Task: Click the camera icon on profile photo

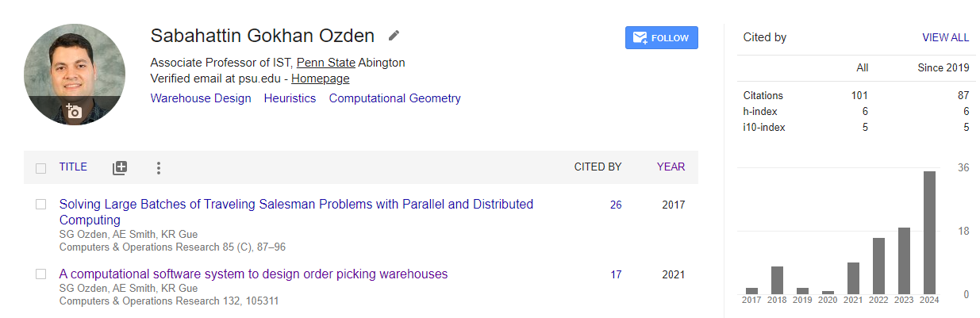Action: [74, 110]
